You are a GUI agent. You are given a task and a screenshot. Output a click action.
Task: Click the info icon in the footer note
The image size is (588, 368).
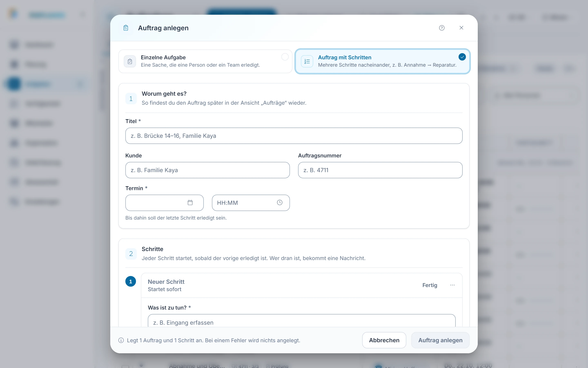[121, 340]
